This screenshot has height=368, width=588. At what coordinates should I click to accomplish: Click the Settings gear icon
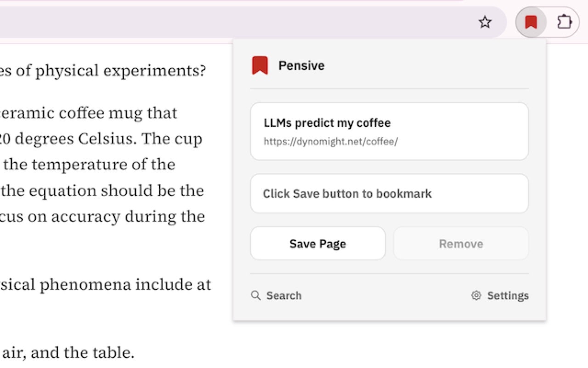476,295
